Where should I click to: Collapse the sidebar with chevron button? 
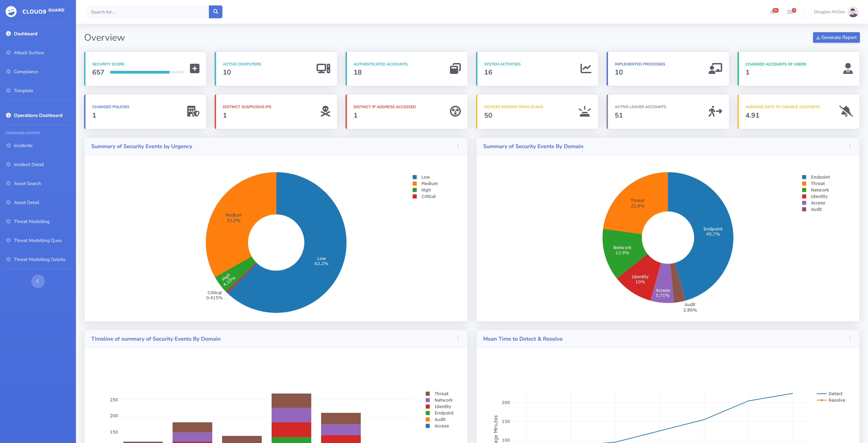click(38, 281)
